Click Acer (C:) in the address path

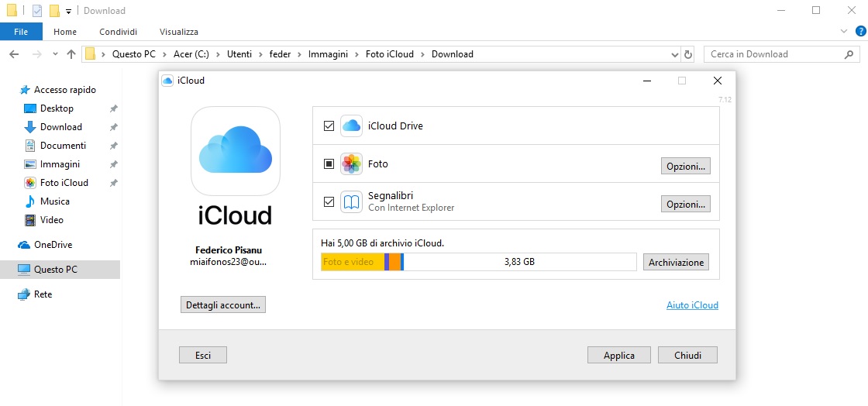click(191, 54)
